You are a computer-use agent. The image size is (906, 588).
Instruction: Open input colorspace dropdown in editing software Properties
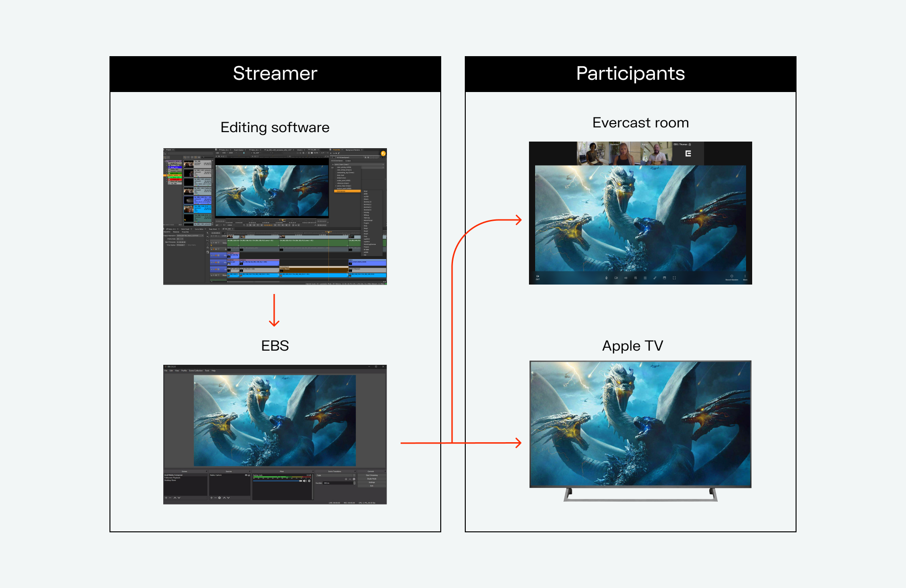pyautogui.click(x=359, y=165)
